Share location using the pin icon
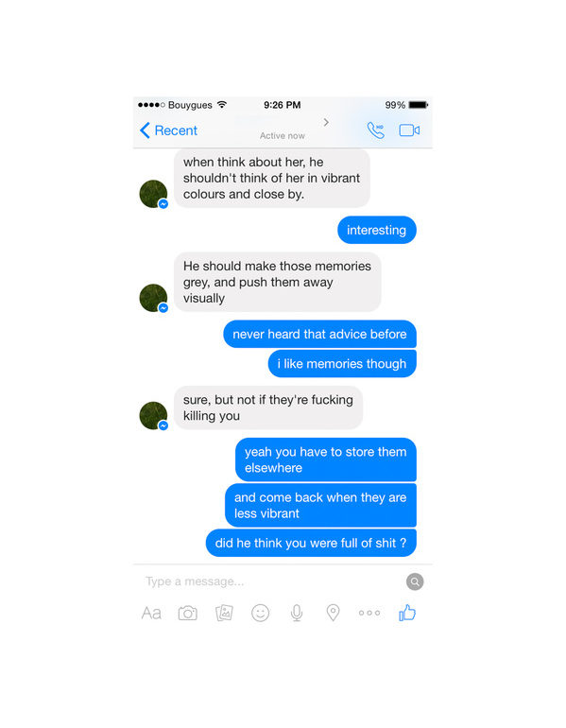 point(334,613)
